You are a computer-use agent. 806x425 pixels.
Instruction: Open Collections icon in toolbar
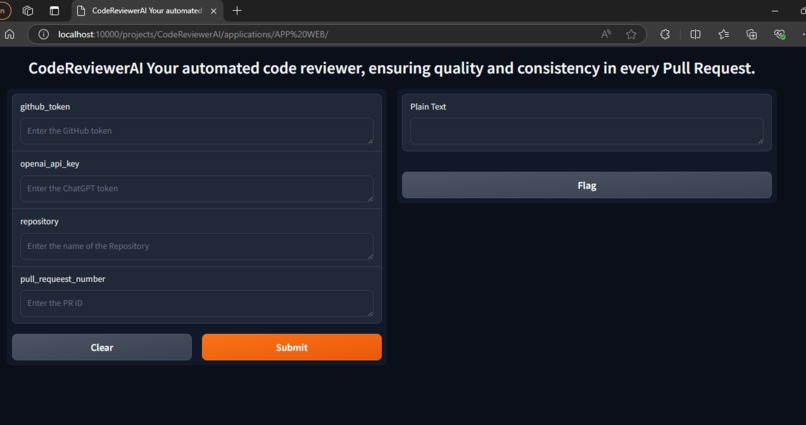tap(752, 34)
